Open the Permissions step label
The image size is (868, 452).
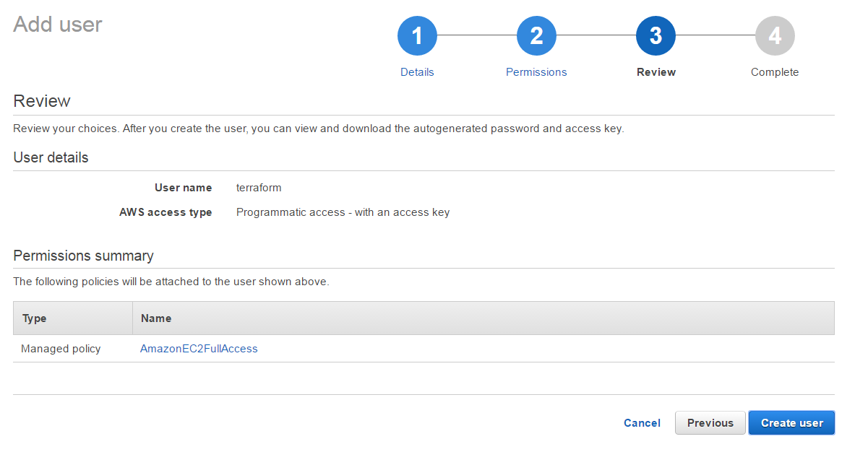click(536, 72)
